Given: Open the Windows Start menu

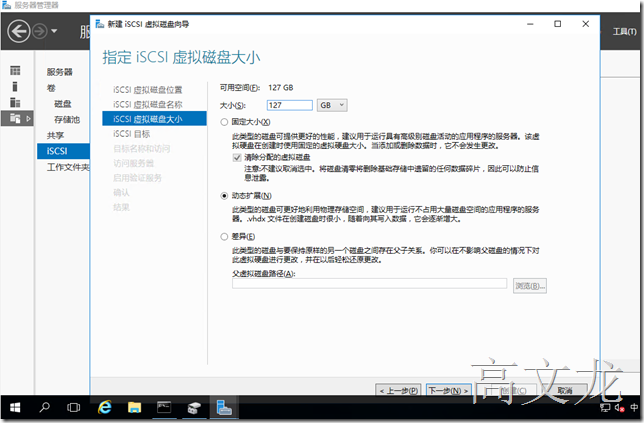Looking at the screenshot, I should click(15, 407).
